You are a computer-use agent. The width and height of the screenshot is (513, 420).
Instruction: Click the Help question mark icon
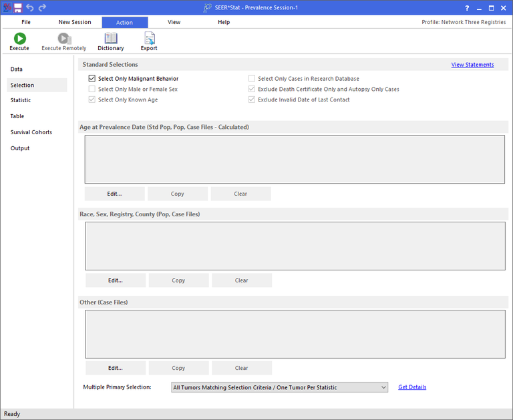pos(466,8)
